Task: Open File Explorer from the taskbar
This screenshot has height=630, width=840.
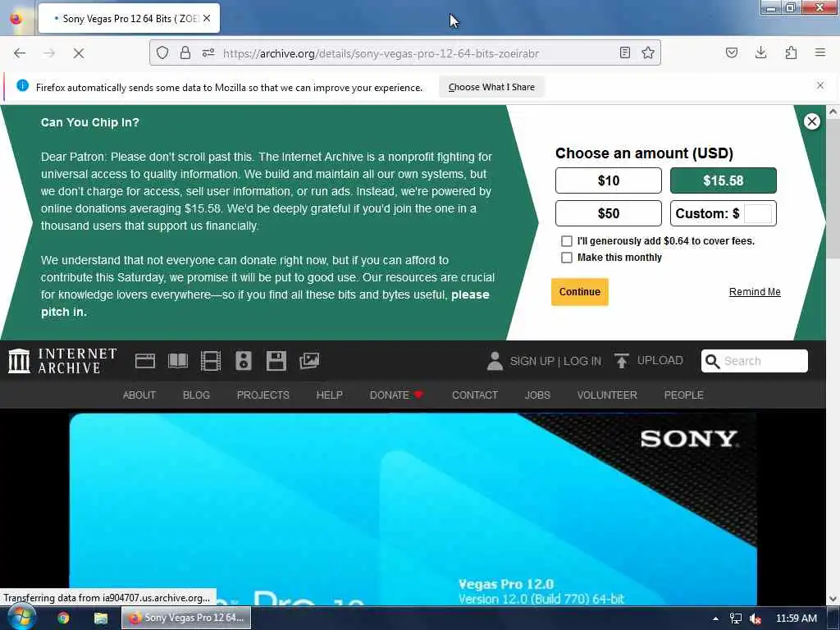Action: [101, 619]
